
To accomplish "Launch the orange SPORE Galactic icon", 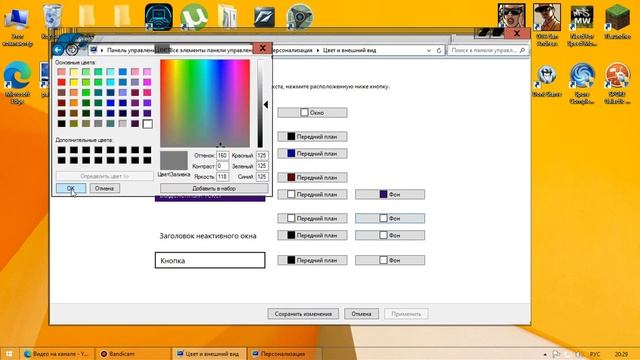I will 617,76.
